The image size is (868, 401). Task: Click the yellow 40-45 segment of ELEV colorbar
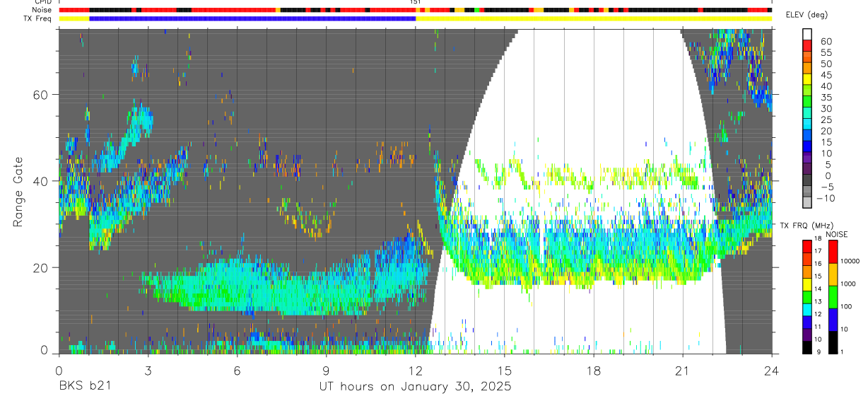(807, 79)
